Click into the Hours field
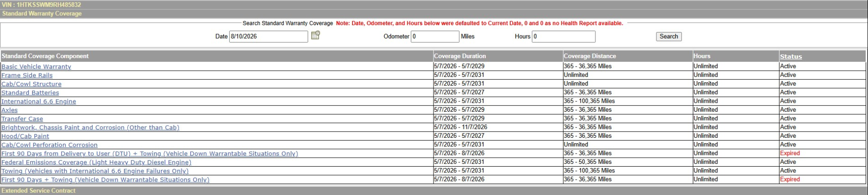Viewport: 868px width, 195px height. point(564,36)
